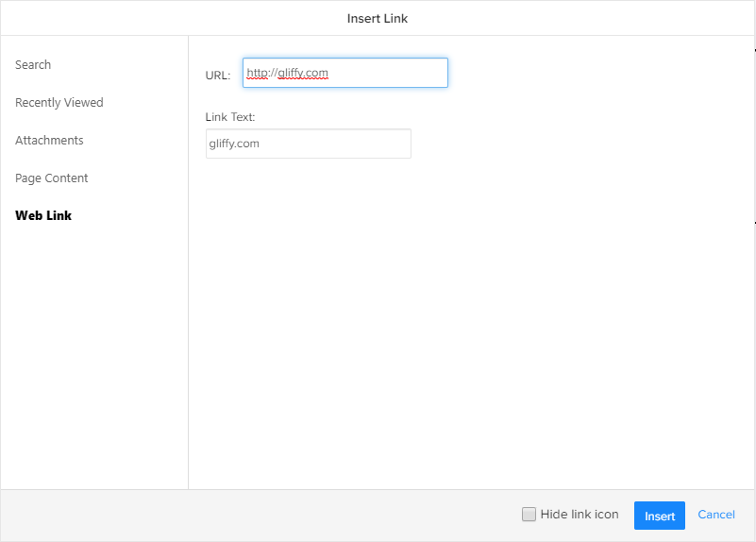Place cursor in http://gliffy.com URL text

(x=287, y=73)
